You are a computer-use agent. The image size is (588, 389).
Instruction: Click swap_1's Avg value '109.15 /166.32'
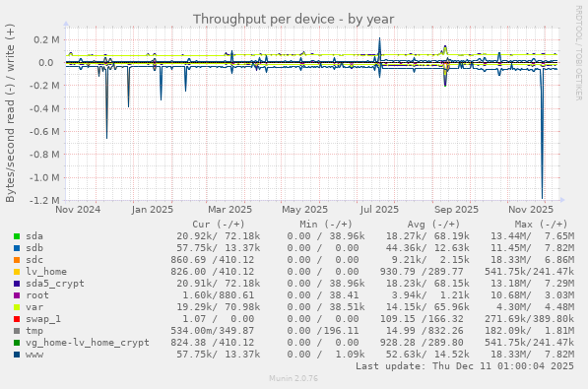[422, 319]
